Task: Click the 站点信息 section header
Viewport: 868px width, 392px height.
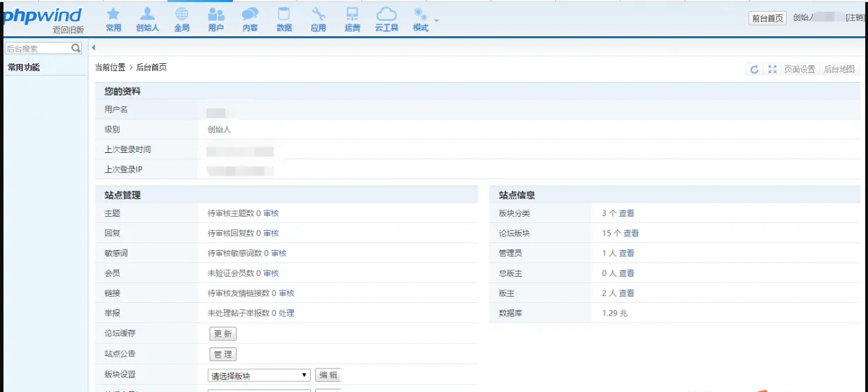Action: click(x=517, y=195)
